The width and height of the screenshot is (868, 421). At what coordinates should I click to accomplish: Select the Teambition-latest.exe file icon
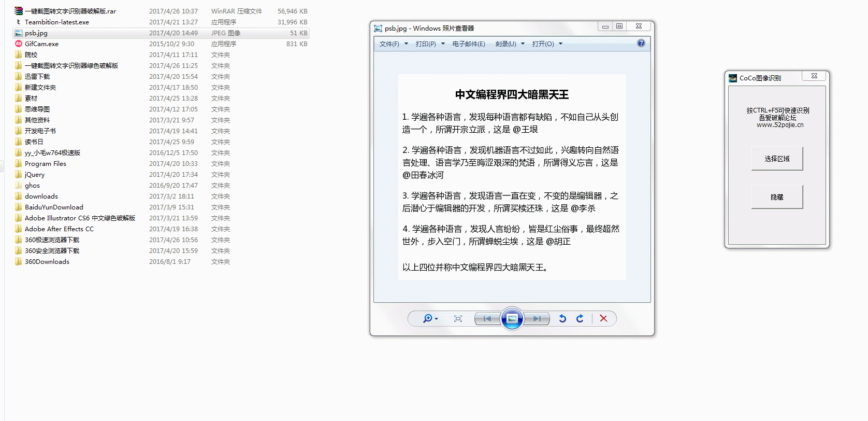tap(19, 22)
